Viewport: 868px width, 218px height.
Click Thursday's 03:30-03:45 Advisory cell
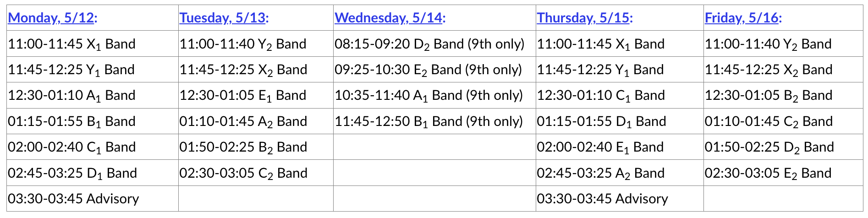(602, 199)
